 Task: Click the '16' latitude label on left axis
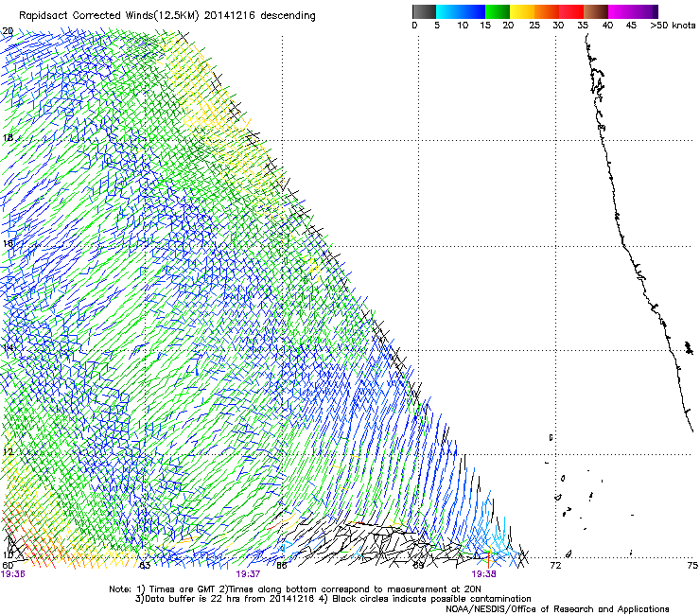[x=8, y=244]
